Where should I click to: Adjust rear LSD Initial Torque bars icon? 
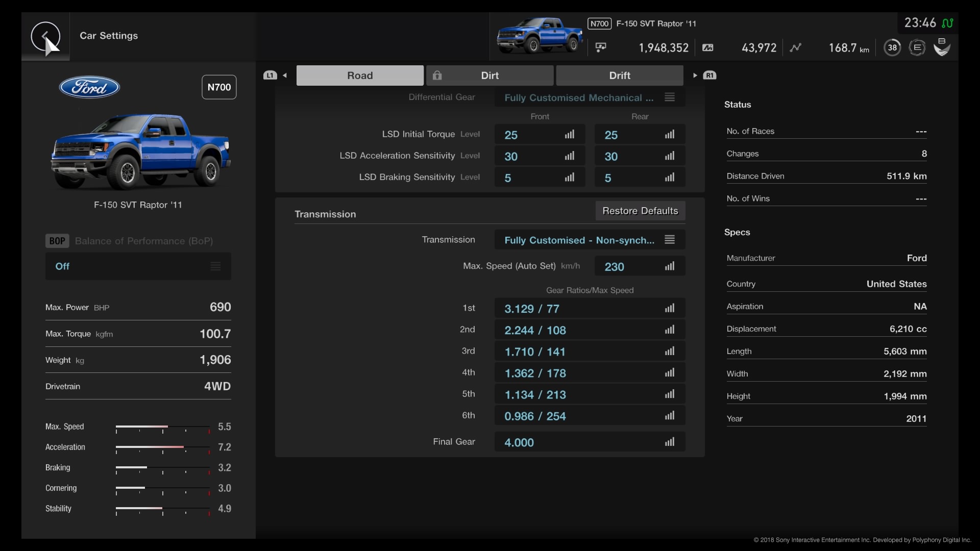coord(669,135)
